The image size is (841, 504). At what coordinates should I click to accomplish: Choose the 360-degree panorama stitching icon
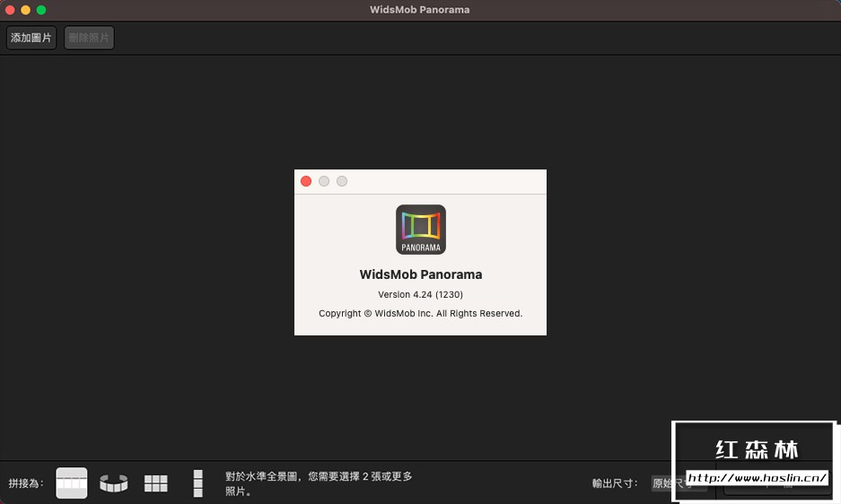[114, 483]
